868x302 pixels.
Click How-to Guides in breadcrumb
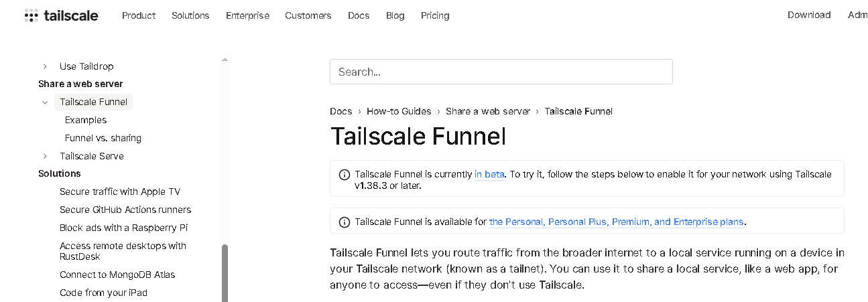(398, 111)
